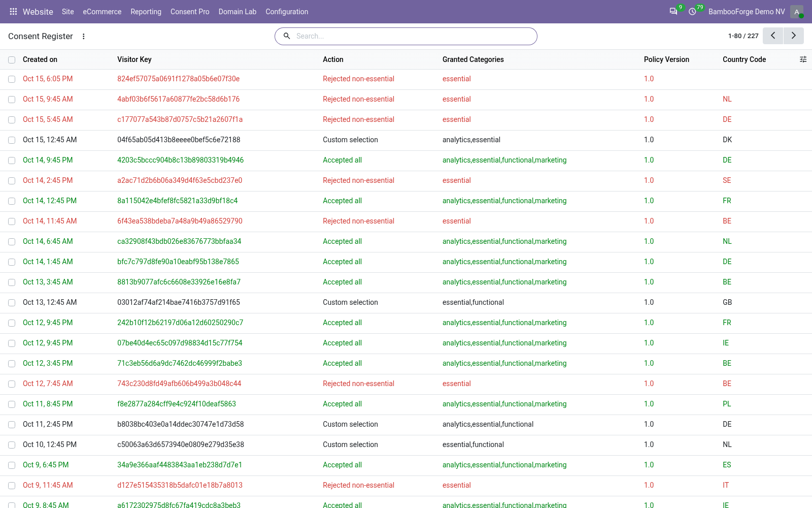Image resolution: width=812 pixels, height=508 pixels.
Task: Click the Oct 12, 7:45 AM date cell
Action: click(48, 384)
